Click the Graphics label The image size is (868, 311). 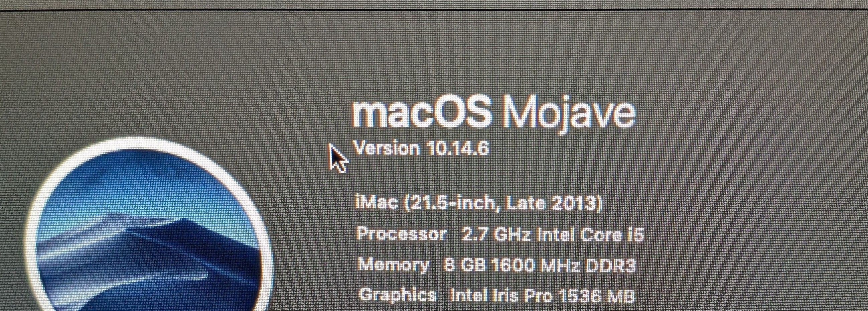coord(397,295)
